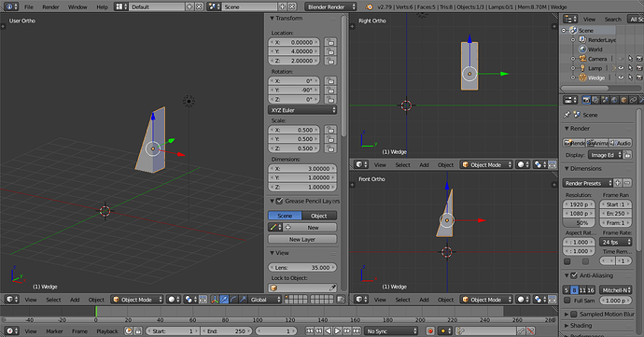Toggle lock on Rotation Y field
The width and height of the screenshot is (644, 337).
click(x=330, y=90)
